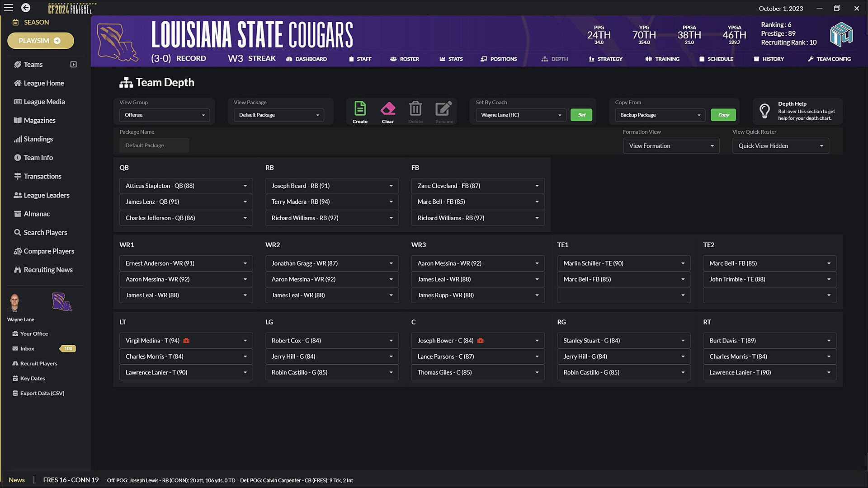Image resolution: width=868 pixels, height=488 pixels.
Task: Expand the Teams sidebar arrow toggle
Action: point(74,65)
